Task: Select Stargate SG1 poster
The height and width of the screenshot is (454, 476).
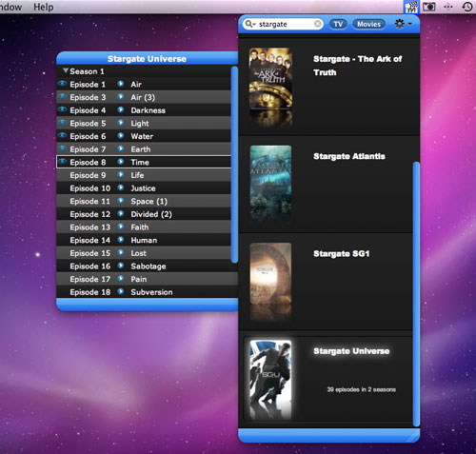Action: (270, 273)
